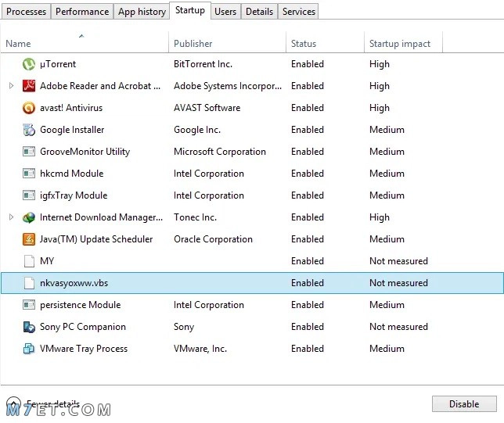Click the Google Inc. publisher cell
Image resolution: width=504 pixels, height=423 pixels.
(197, 130)
